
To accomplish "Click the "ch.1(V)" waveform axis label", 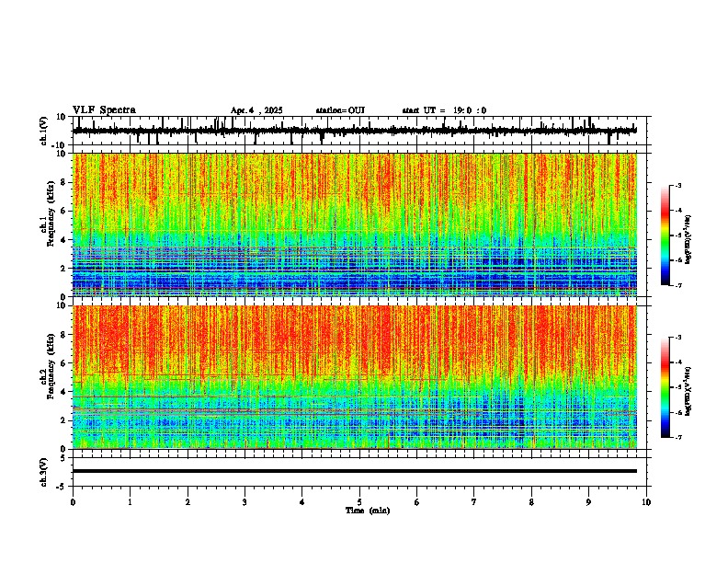I will [x=44, y=131].
